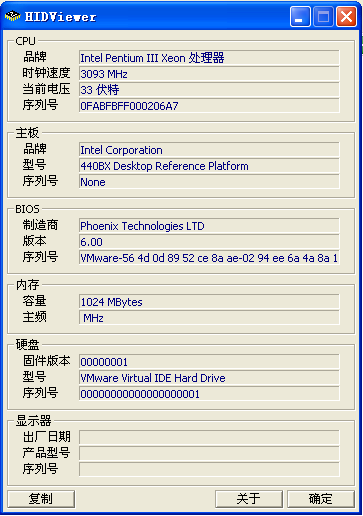Select the BIOS serial VMware-56 4d field
The image size is (363, 516).
(209, 258)
